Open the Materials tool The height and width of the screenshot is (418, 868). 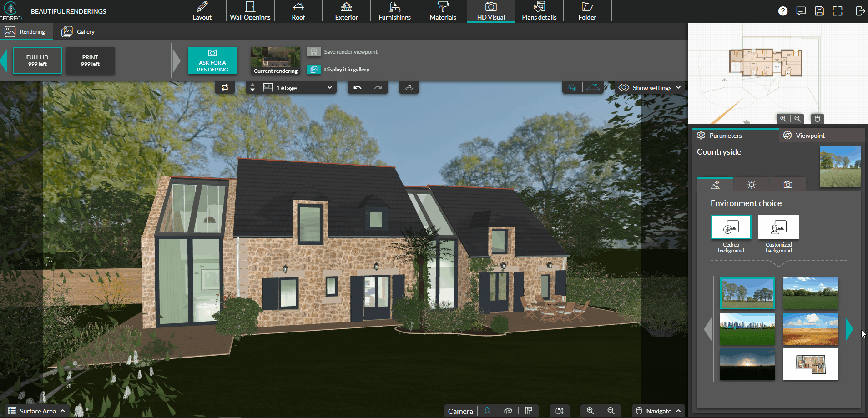pos(442,11)
